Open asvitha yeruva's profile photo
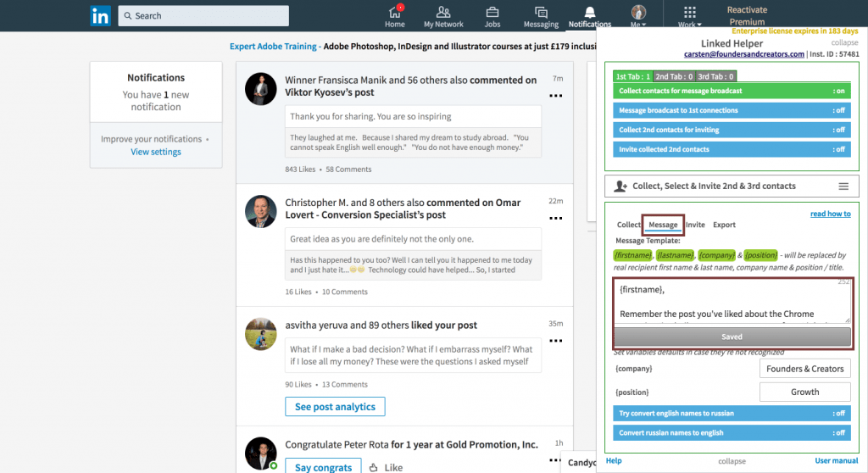This screenshot has height=473, width=868. [x=261, y=333]
